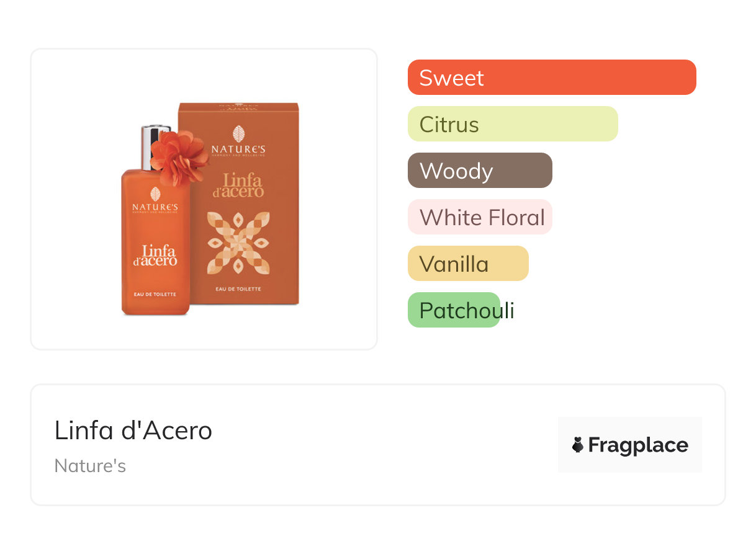Image resolution: width=756 pixels, height=536 pixels.
Task: Click the Woody accord bar
Action: coord(479,171)
